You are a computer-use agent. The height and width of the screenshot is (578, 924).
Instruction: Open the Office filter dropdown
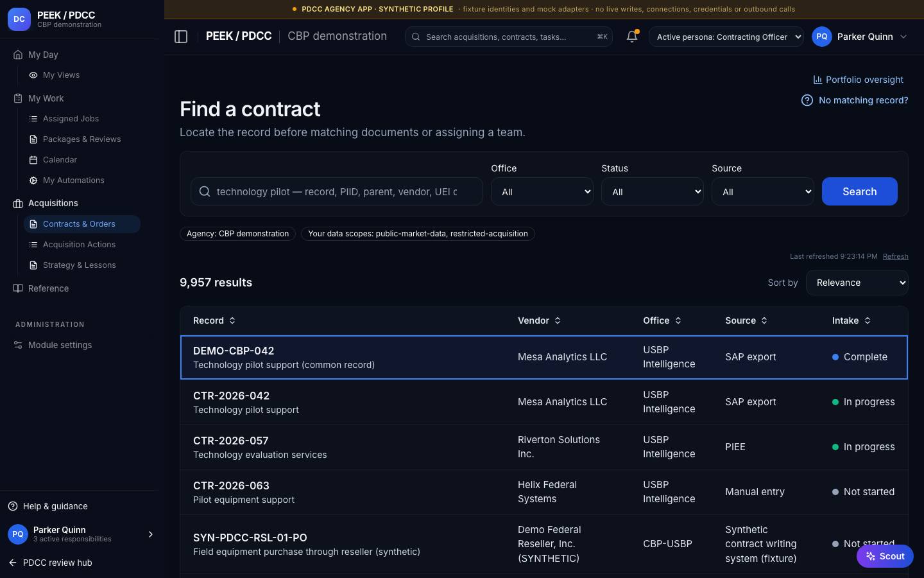click(542, 191)
